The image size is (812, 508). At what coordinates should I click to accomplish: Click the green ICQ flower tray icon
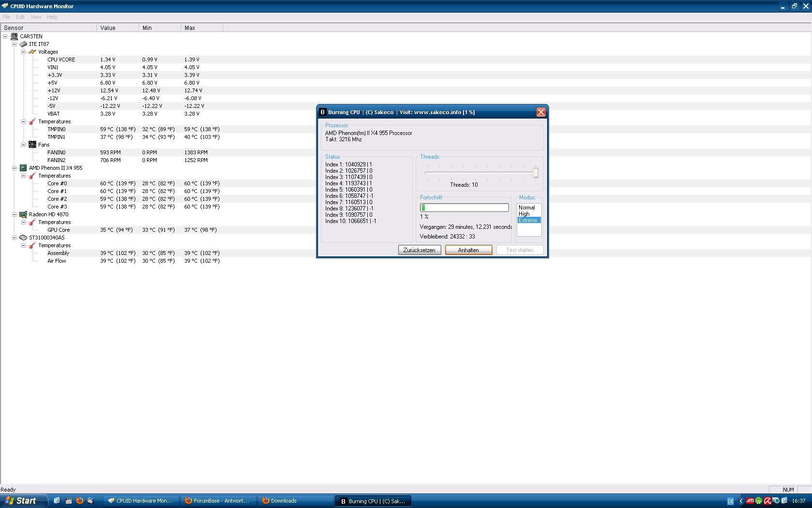[x=758, y=501]
